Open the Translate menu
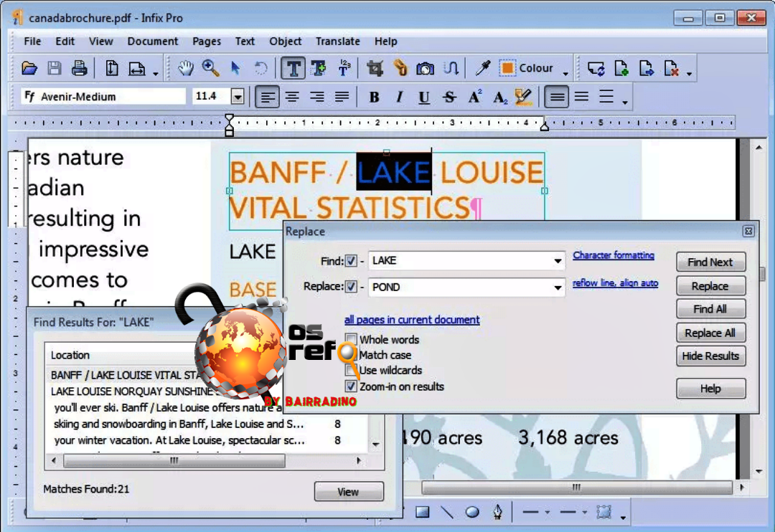Viewport: 775px width, 532px height. 338,42
